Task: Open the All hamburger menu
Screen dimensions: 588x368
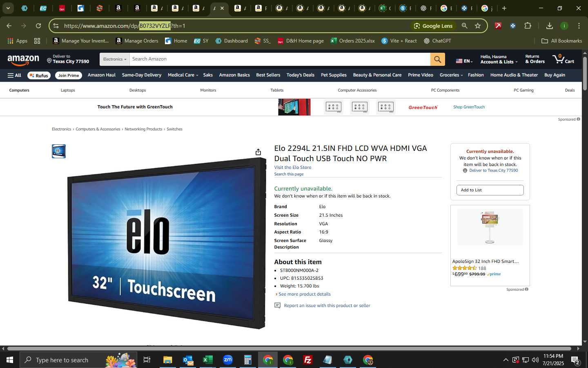Action: coord(14,75)
